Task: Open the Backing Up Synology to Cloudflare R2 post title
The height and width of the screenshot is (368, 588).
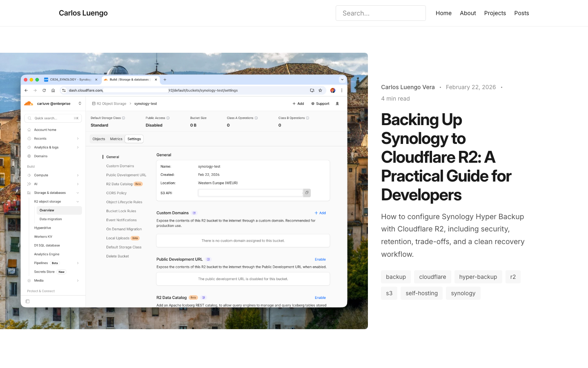Action: pyautogui.click(x=446, y=157)
